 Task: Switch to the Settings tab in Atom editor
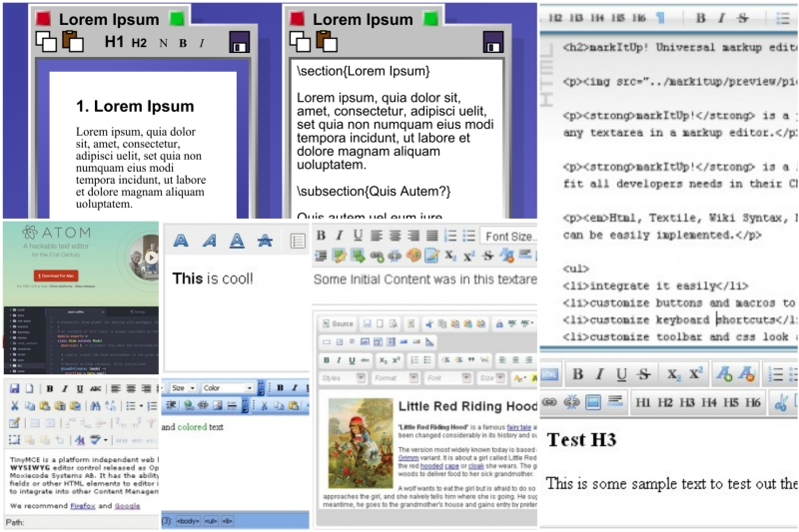tap(137, 311)
